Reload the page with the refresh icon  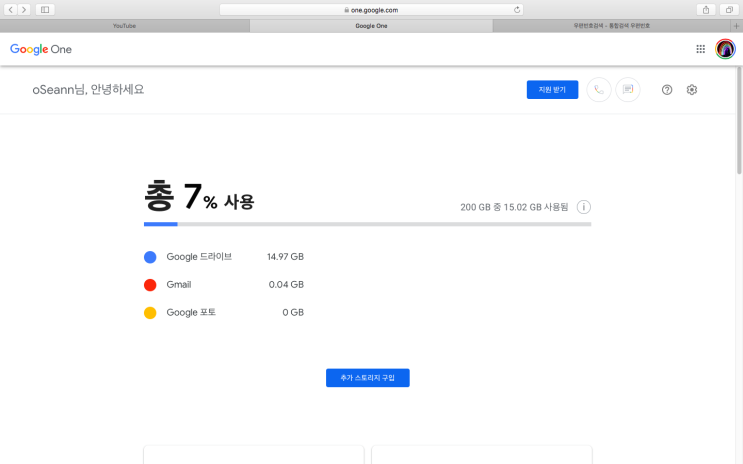516,9
